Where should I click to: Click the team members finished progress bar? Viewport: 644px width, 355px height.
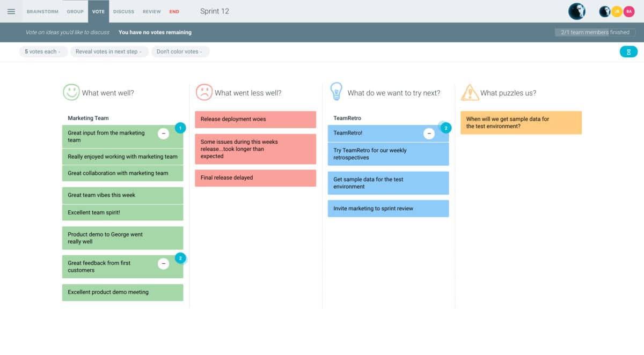click(595, 32)
